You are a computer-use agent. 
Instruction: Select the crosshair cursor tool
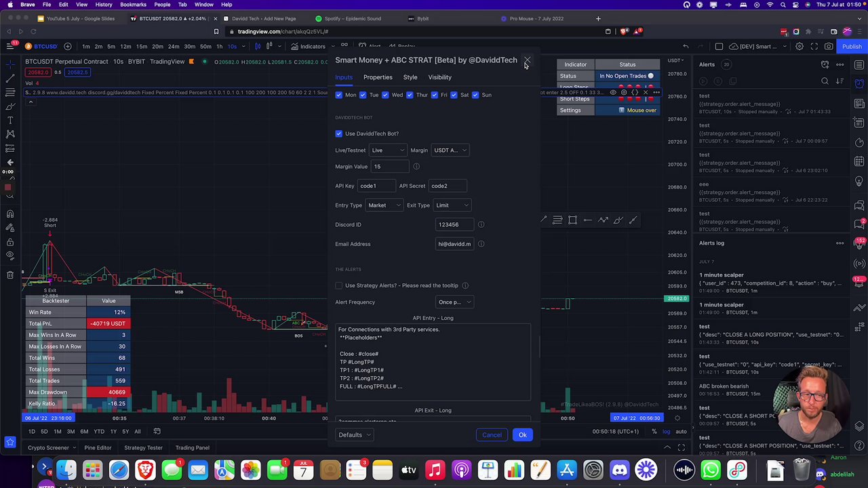click(x=10, y=64)
